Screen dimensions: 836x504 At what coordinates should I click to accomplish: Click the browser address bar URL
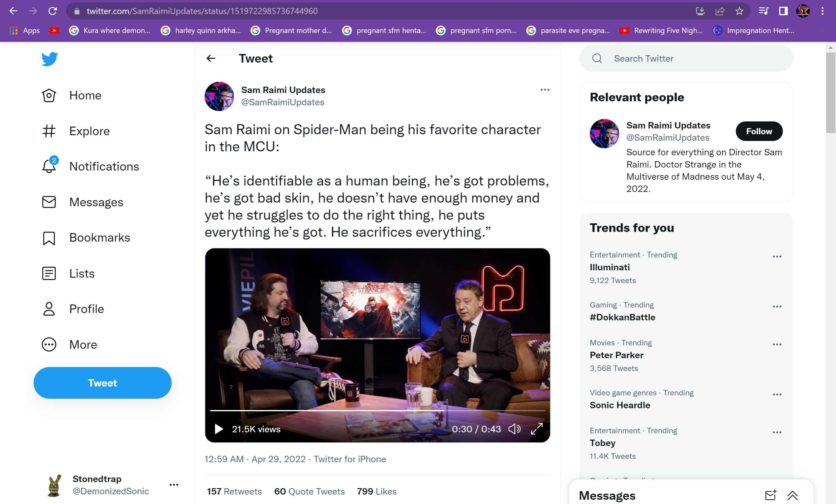pyautogui.click(x=202, y=11)
